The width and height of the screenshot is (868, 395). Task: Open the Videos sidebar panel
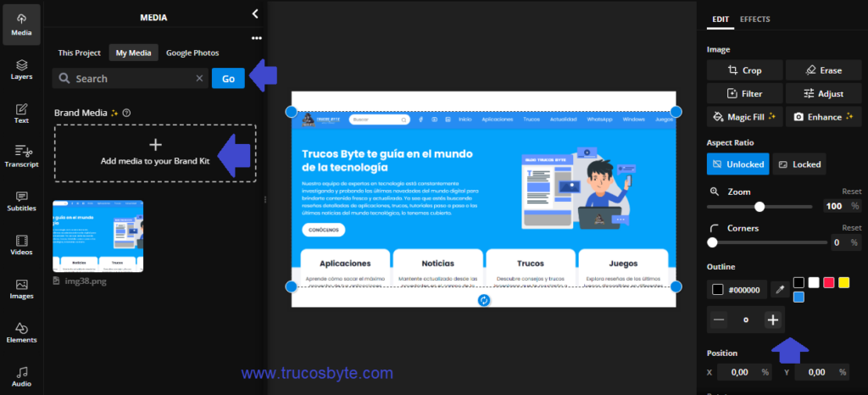pyautogui.click(x=21, y=245)
